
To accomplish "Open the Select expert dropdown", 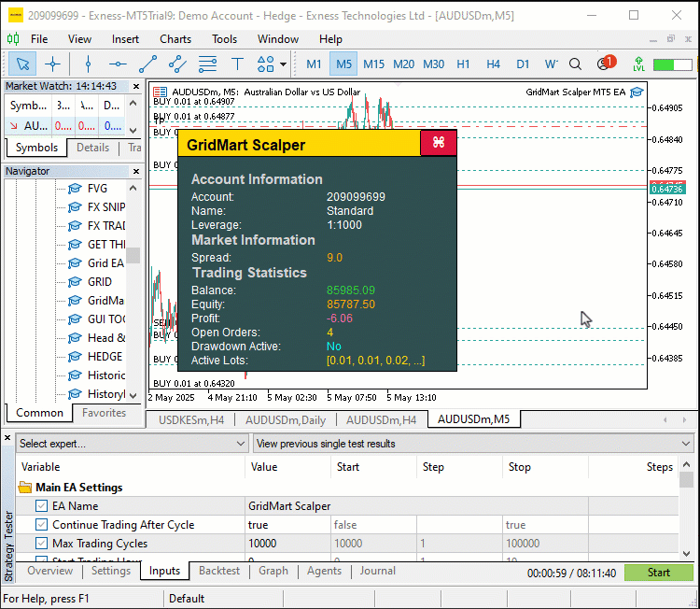I will click(133, 444).
